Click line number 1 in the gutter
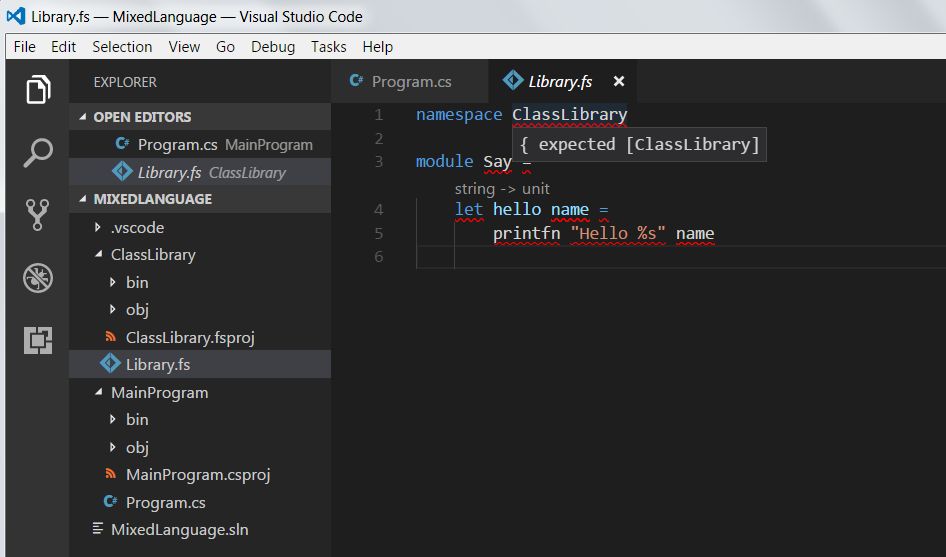 tap(378, 114)
